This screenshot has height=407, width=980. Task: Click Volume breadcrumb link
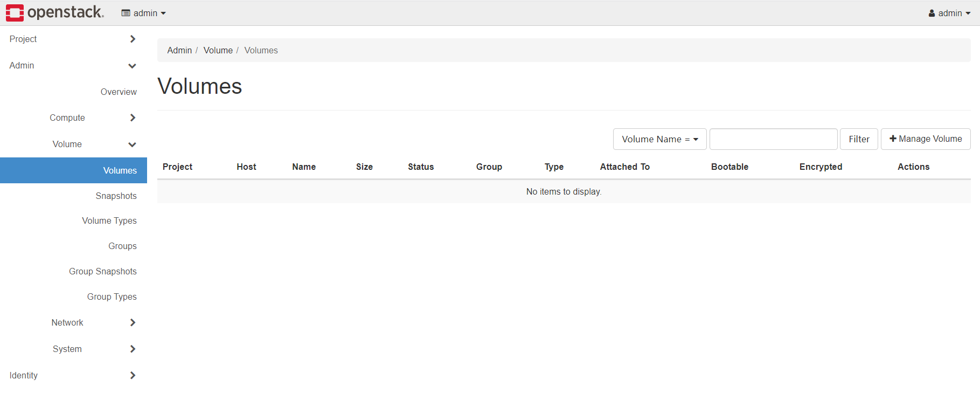point(218,50)
